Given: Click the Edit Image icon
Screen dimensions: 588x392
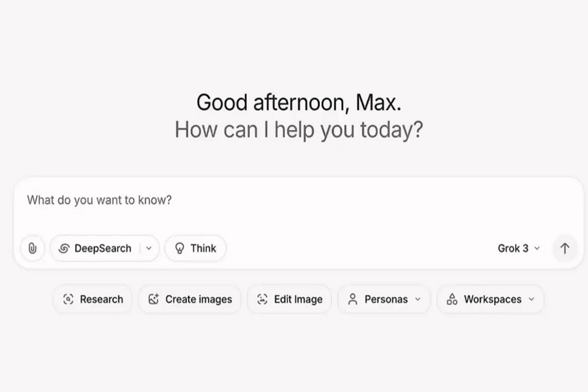Looking at the screenshot, I should point(262,299).
